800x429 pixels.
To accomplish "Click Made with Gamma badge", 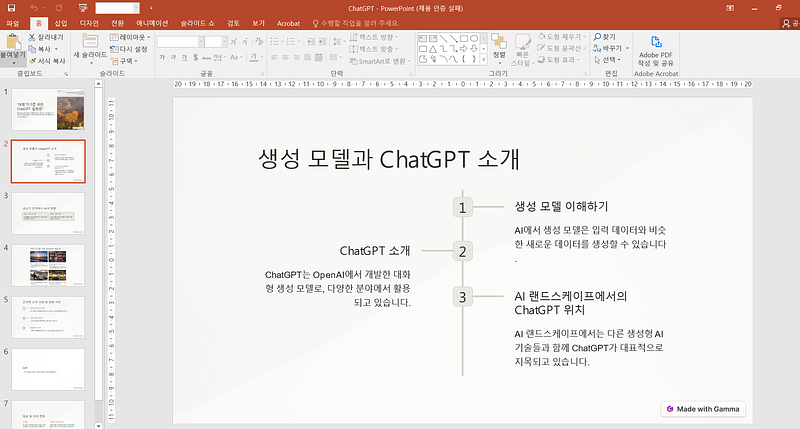I will [x=703, y=409].
